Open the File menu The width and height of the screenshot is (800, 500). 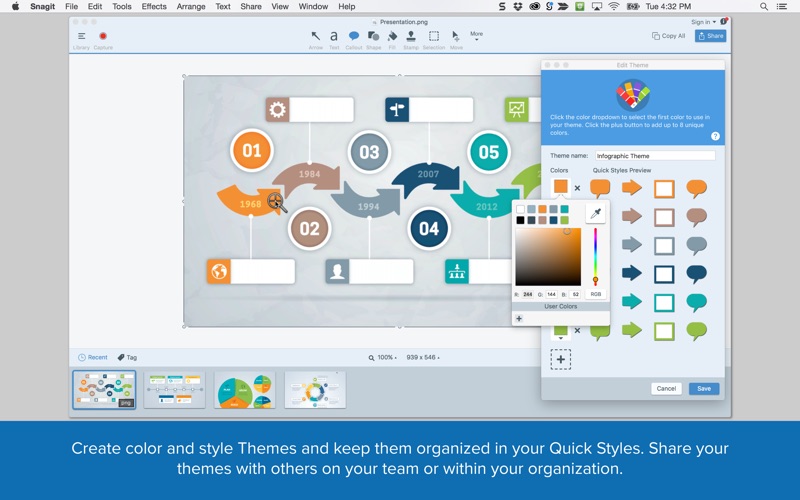pos(71,7)
